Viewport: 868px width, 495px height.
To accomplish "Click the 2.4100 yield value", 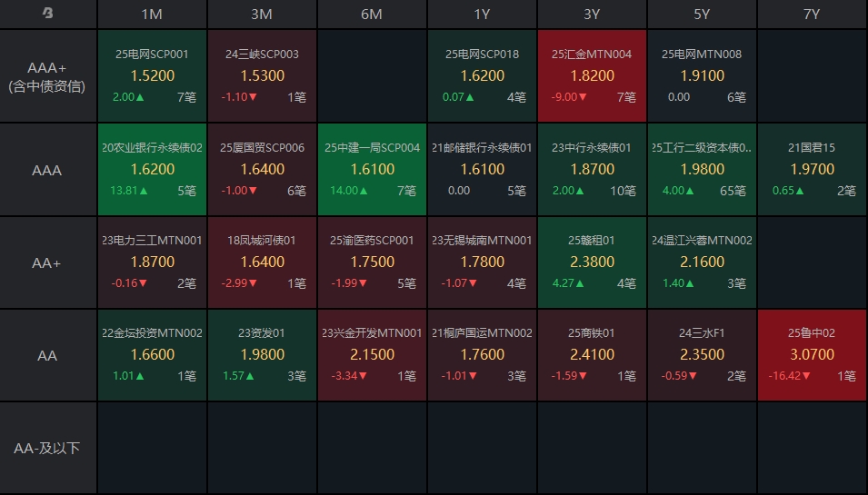I will 593,354.
